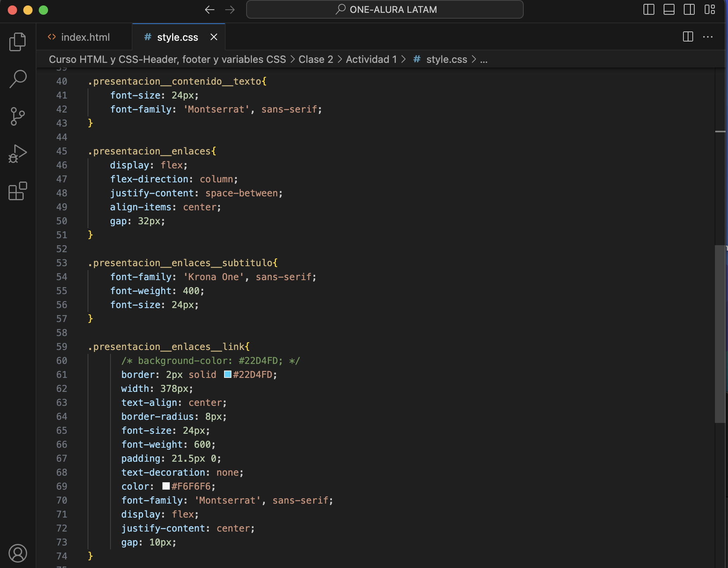
Task: Click the #F6F6F6 color swatch
Action: 166,486
